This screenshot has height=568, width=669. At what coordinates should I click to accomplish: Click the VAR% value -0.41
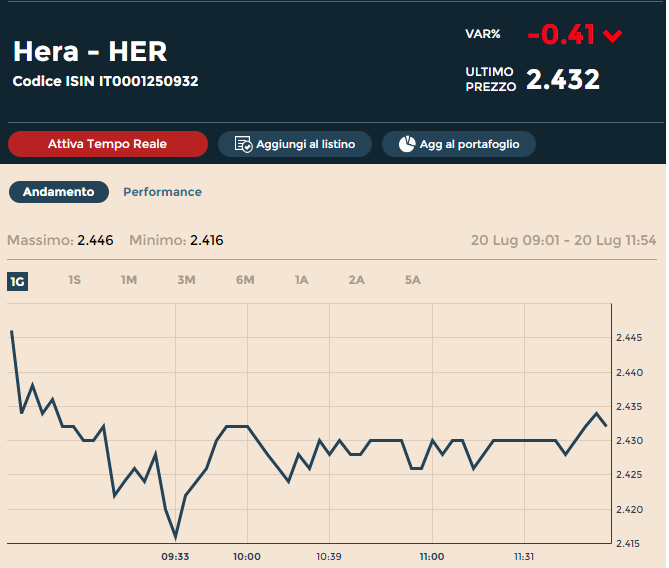pos(561,35)
